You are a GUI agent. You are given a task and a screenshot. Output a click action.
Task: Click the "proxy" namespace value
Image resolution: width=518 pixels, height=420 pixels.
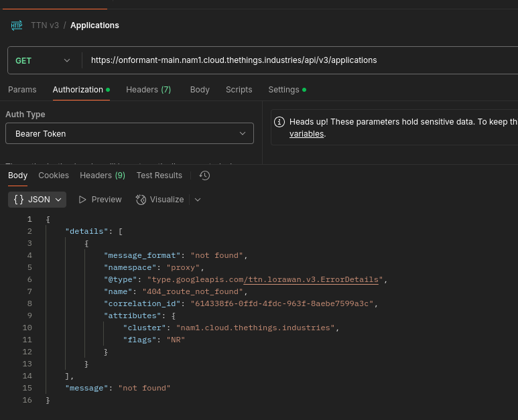183,267
